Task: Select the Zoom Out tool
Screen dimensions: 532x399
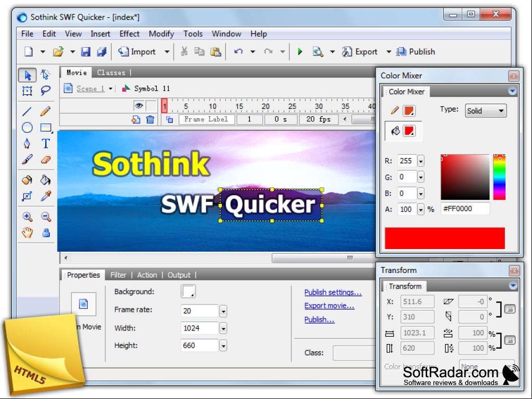Action: coord(46,216)
